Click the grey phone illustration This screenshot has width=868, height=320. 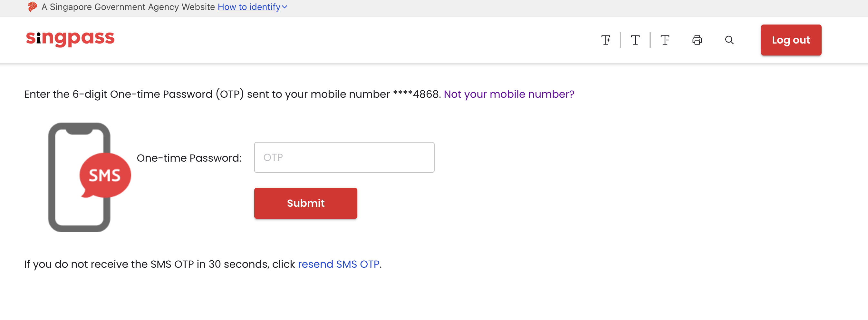tap(79, 177)
